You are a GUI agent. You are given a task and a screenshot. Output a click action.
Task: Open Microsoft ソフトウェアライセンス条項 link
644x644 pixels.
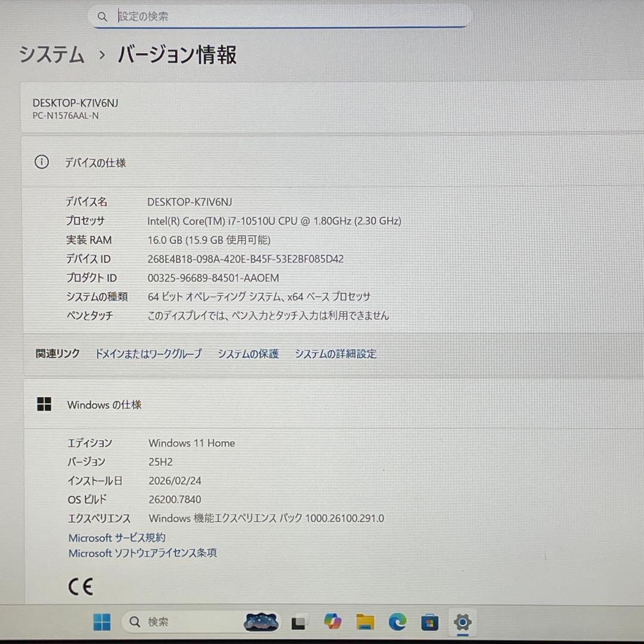tap(143, 553)
